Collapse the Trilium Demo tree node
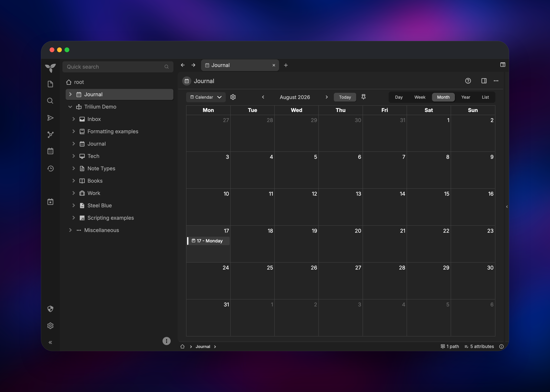This screenshot has width=550, height=392. click(x=70, y=107)
